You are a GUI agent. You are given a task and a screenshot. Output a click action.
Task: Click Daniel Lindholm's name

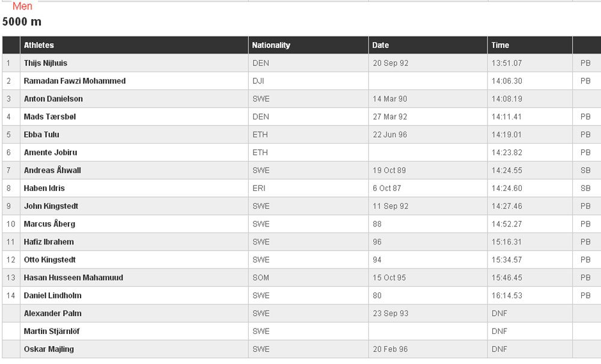52,296
